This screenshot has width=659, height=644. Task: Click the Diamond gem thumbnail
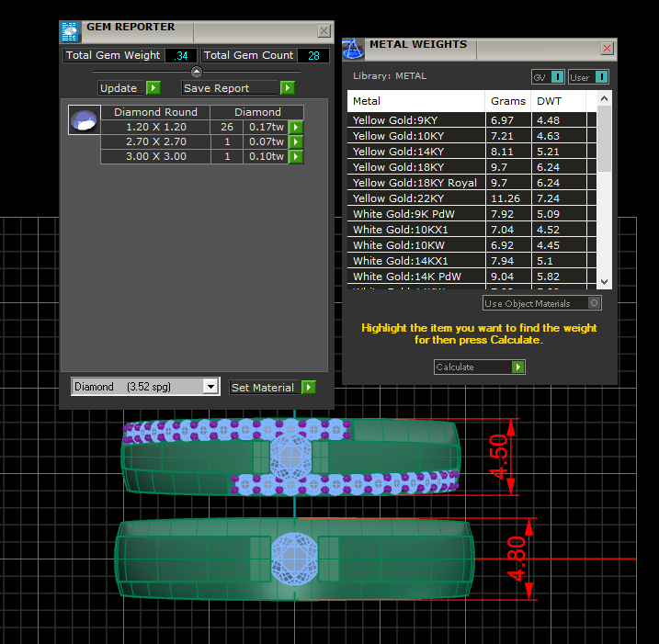coord(84,120)
